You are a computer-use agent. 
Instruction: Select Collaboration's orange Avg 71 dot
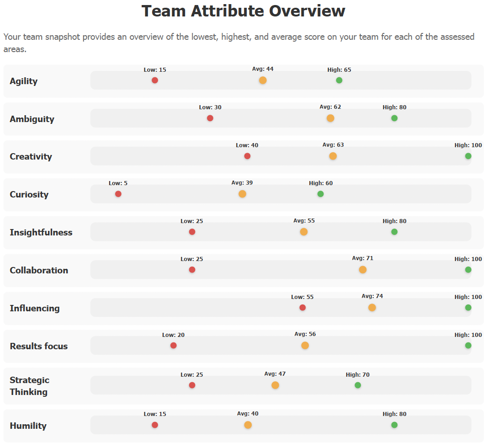coord(363,270)
